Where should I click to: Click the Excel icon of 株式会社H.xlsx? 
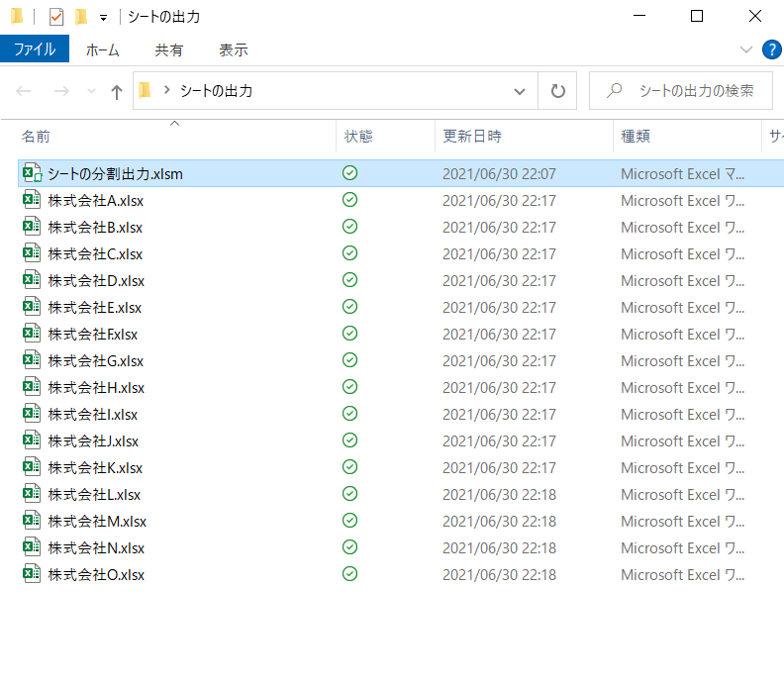32,387
